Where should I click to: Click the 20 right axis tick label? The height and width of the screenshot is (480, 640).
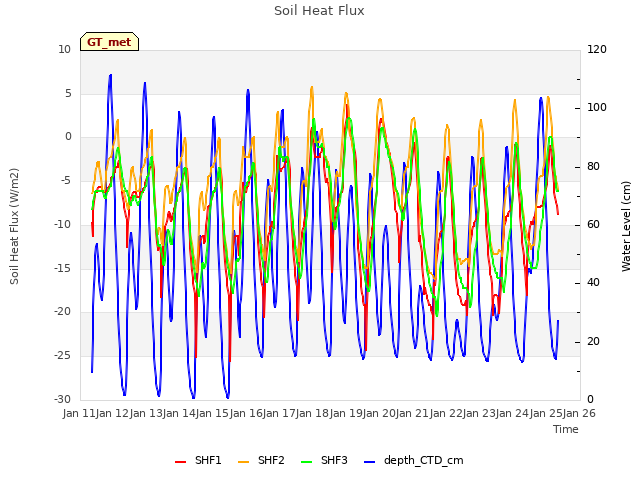[x=593, y=341]
